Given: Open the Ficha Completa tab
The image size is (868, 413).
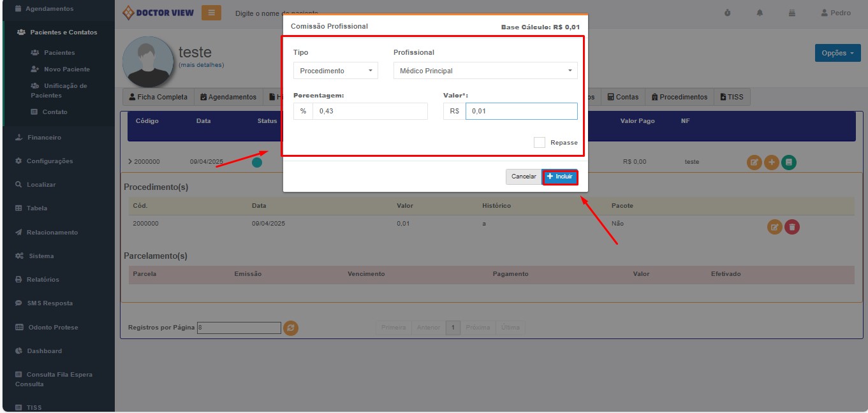Looking at the screenshot, I should tap(158, 97).
